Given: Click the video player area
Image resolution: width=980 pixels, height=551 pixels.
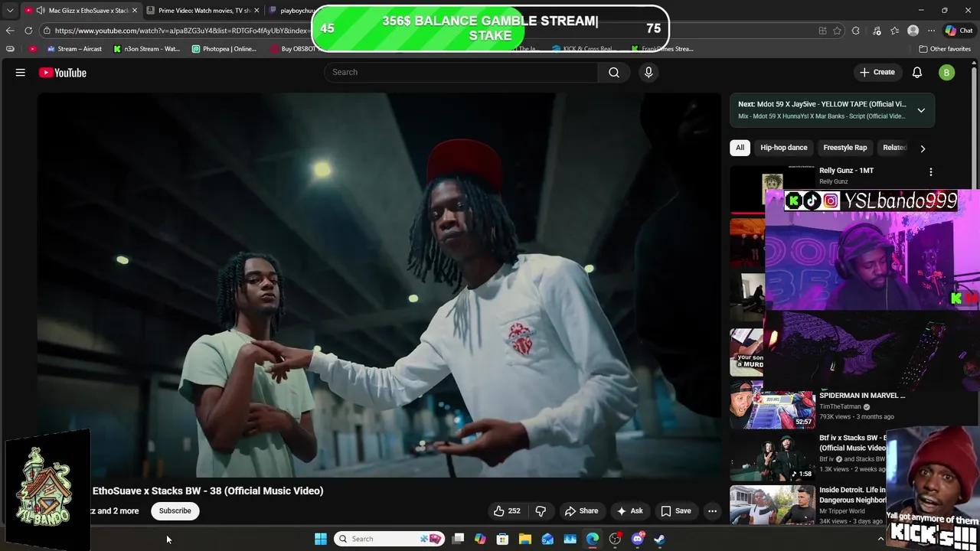Looking at the screenshot, I should (379, 285).
